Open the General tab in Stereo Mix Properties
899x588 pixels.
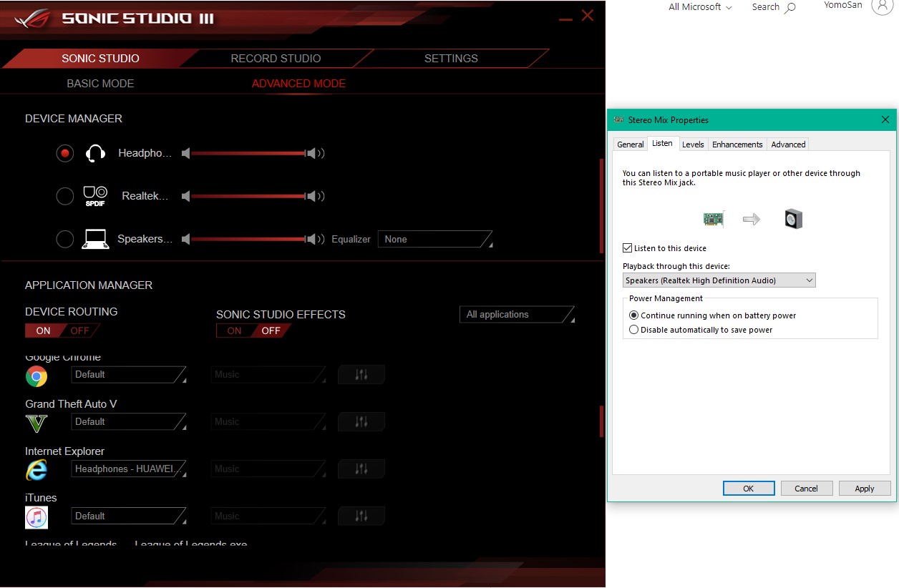click(631, 144)
